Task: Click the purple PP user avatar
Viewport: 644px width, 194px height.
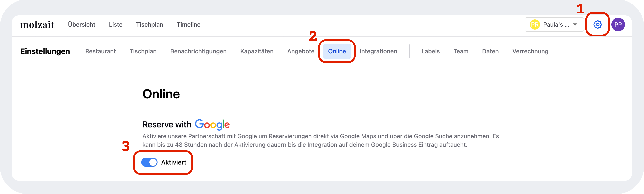Action: [x=618, y=24]
